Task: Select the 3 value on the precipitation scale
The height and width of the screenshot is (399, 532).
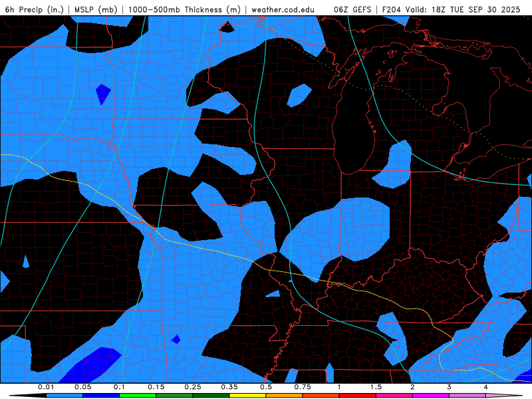Action: pos(450,387)
